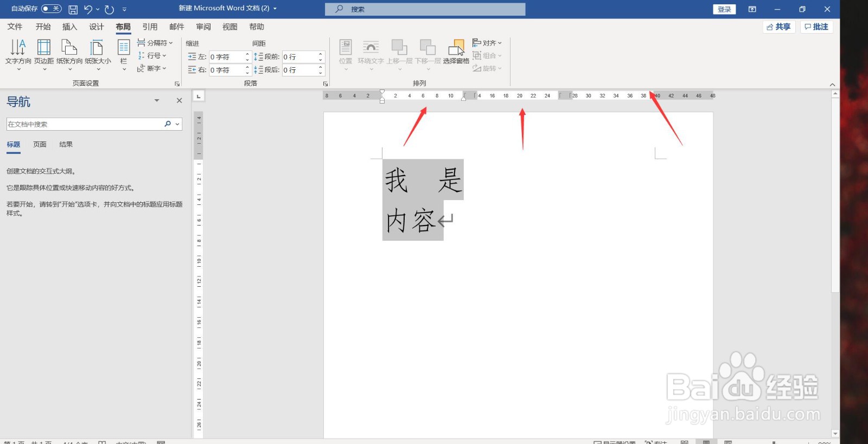Increase the left indent stepper value

[247, 54]
